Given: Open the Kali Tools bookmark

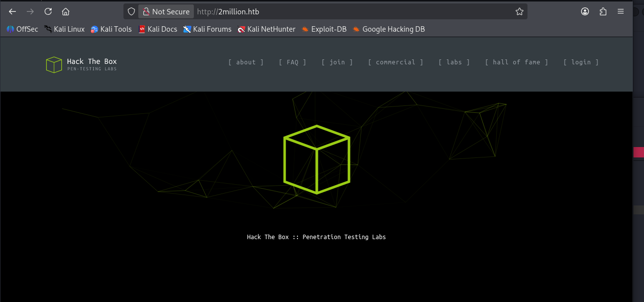Looking at the screenshot, I should [111, 29].
